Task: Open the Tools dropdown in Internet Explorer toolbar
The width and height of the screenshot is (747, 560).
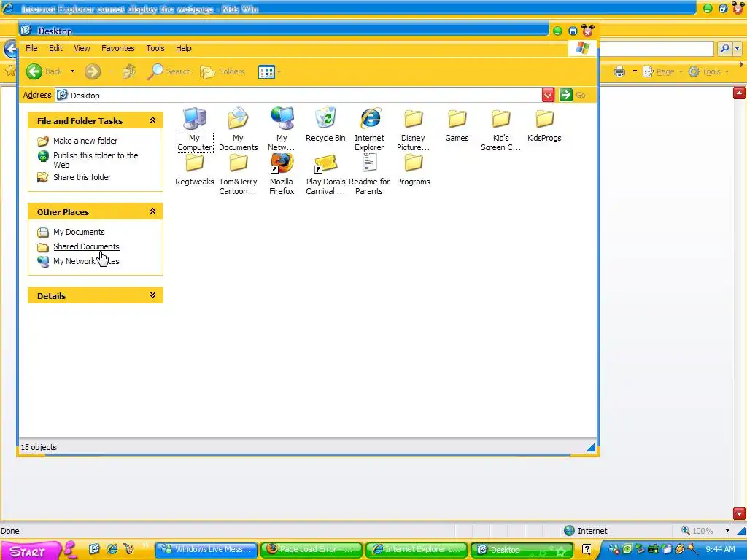Action: coord(708,72)
